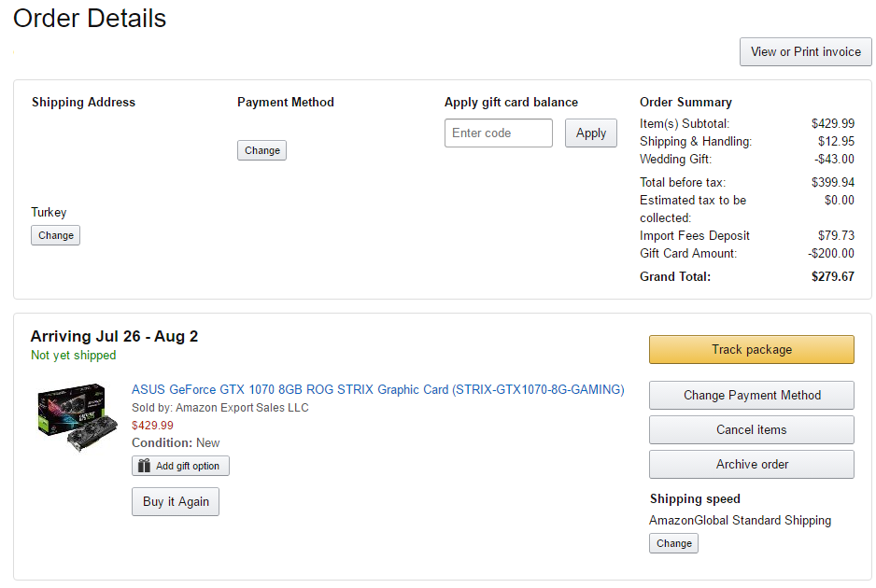
Task: Change the AmazonGlobal Standard Shipping speed
Action: pyautogui.click(x=673, y=543)
